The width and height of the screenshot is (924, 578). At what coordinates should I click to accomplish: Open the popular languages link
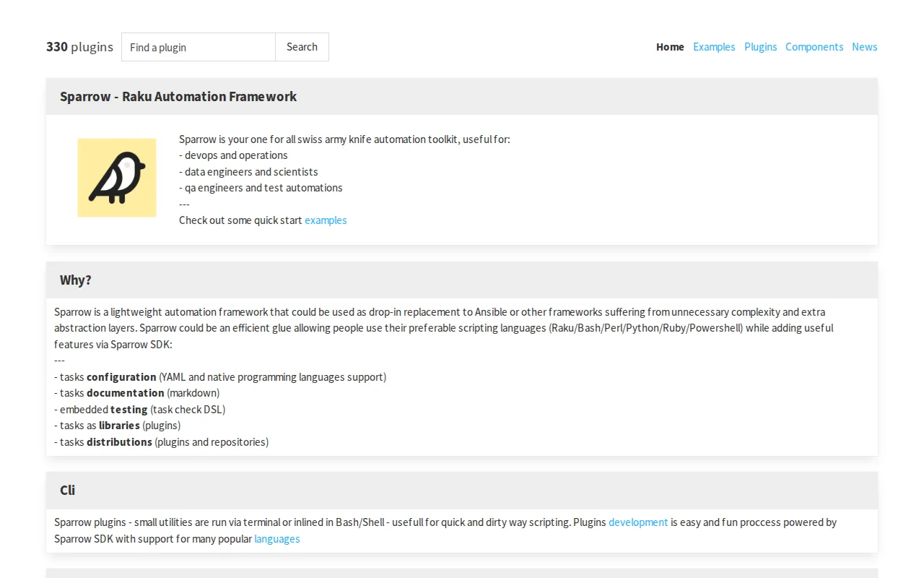(277, 539)
